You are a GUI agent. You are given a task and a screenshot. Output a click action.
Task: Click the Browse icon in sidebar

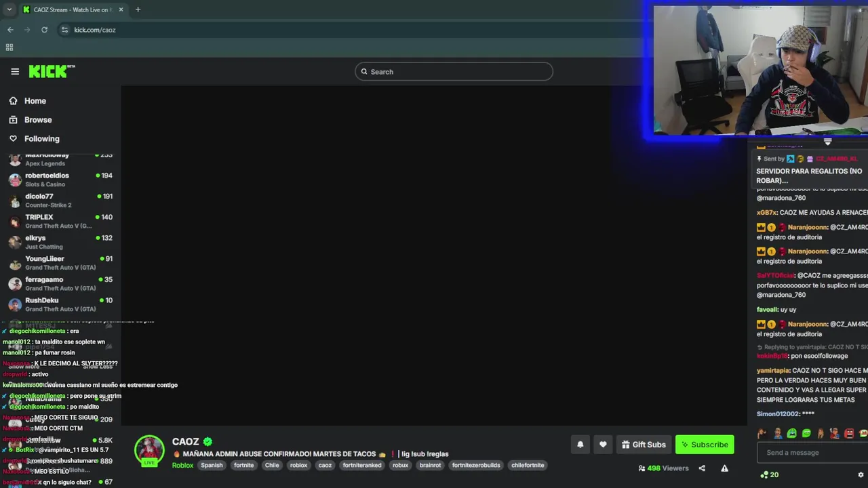13,120
